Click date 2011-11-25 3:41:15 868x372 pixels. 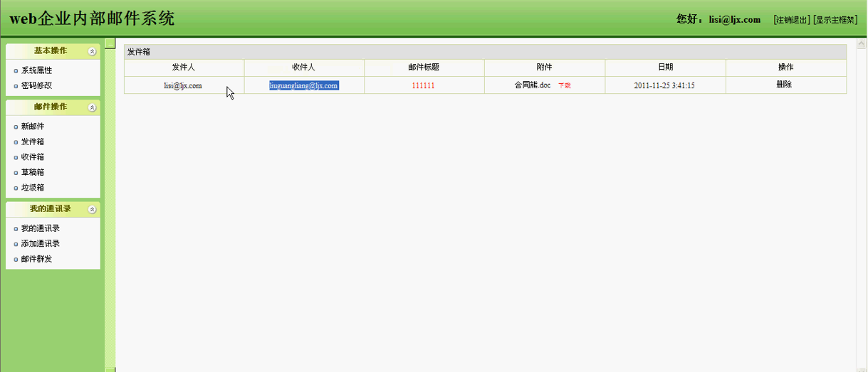click(x=664, y=85)
